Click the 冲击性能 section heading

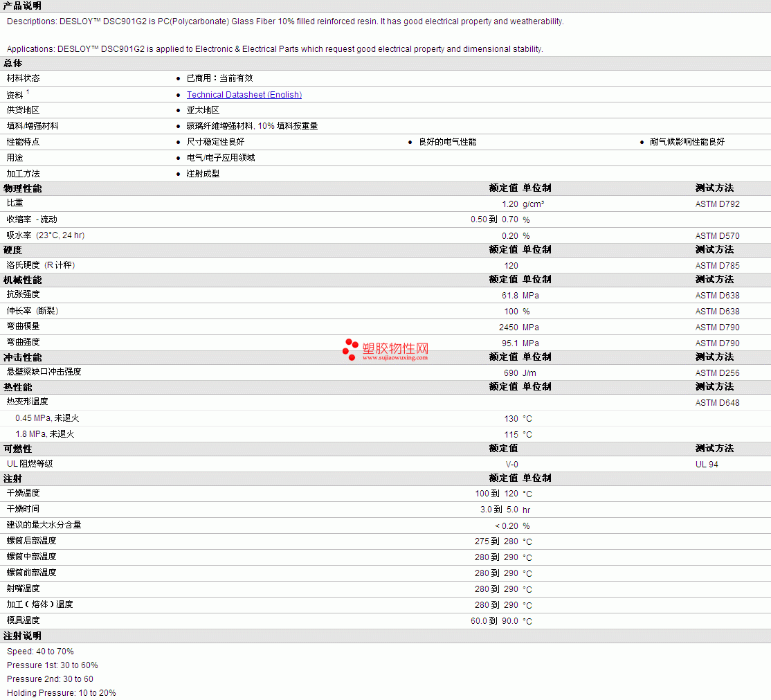(x=22, y=358)
